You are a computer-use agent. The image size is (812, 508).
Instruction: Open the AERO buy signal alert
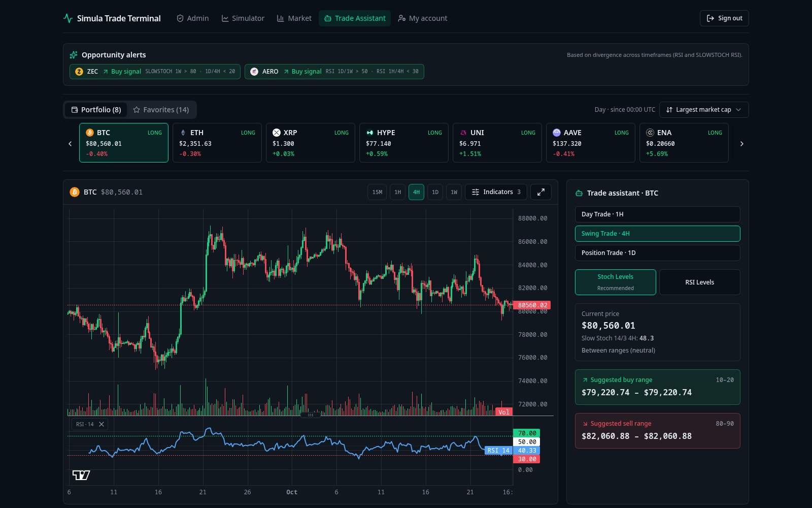tap(334, 72)
